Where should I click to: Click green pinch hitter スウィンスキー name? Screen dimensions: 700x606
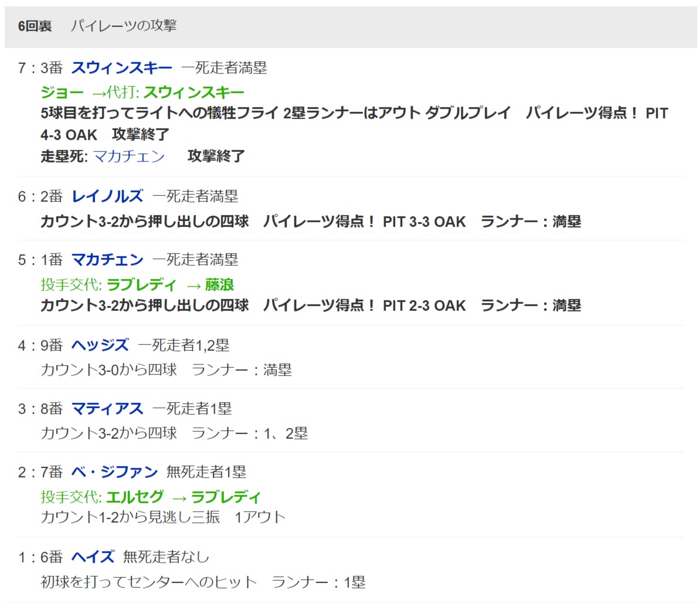point(193,93)
